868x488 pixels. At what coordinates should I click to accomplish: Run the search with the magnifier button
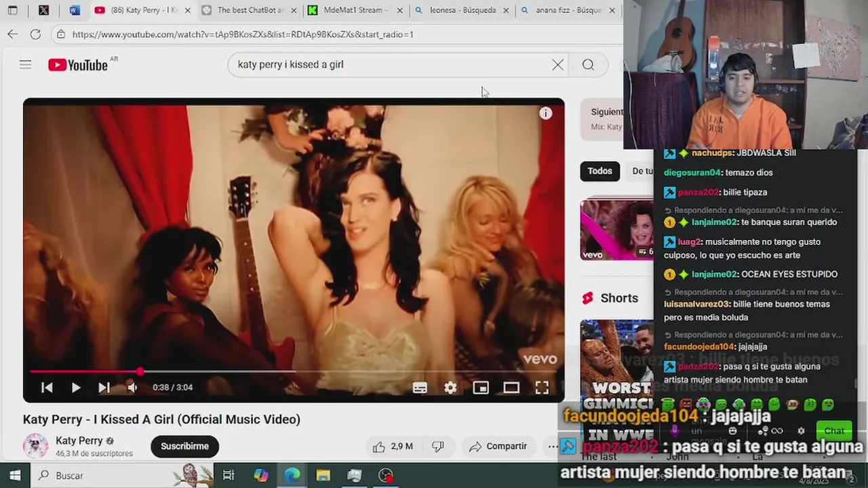click(x=588, y=64)
